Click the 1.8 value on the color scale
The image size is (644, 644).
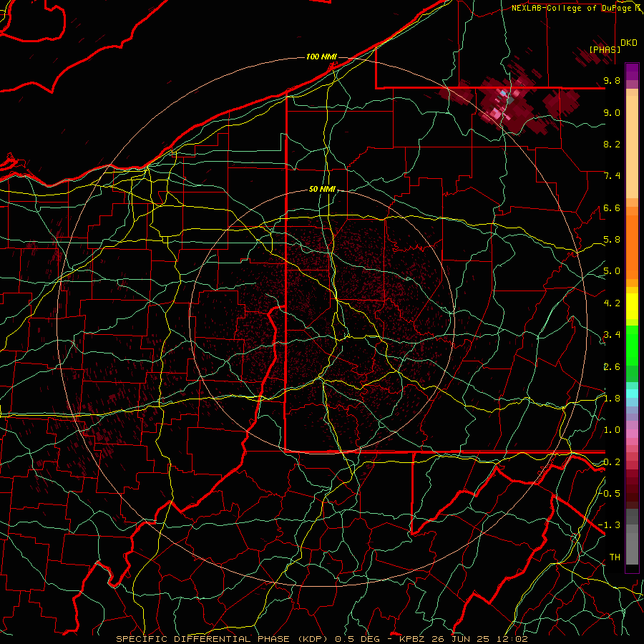[612, 399]
